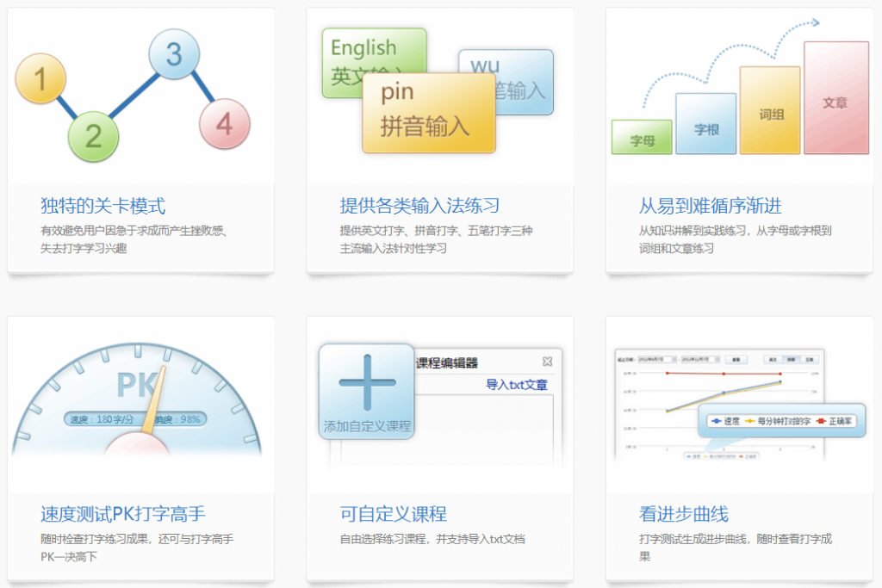Click the red level 4 circle

(224, 124)
